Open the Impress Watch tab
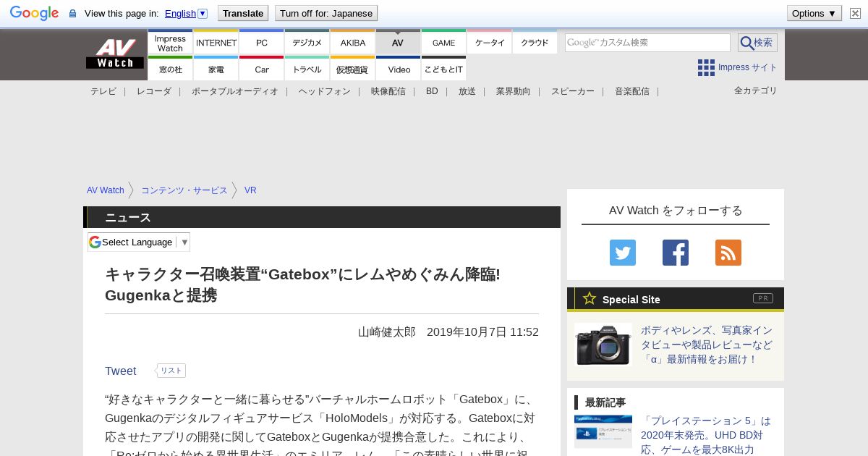Screen dimensions: 868x456 point(170,43)
